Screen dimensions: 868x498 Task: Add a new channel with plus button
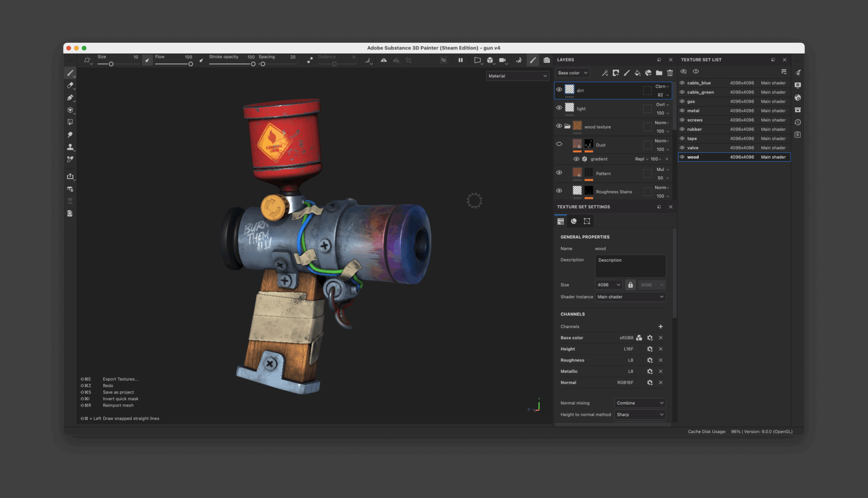[660, 327]
